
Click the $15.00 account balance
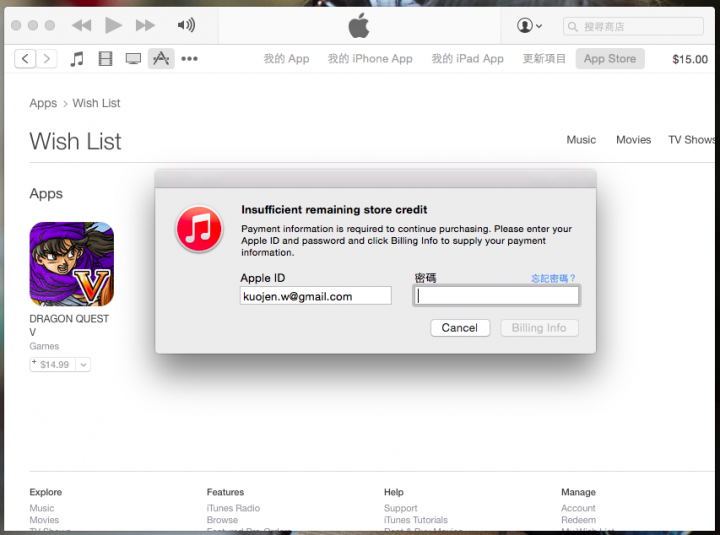pyautogui.click(x=690, y=59)
